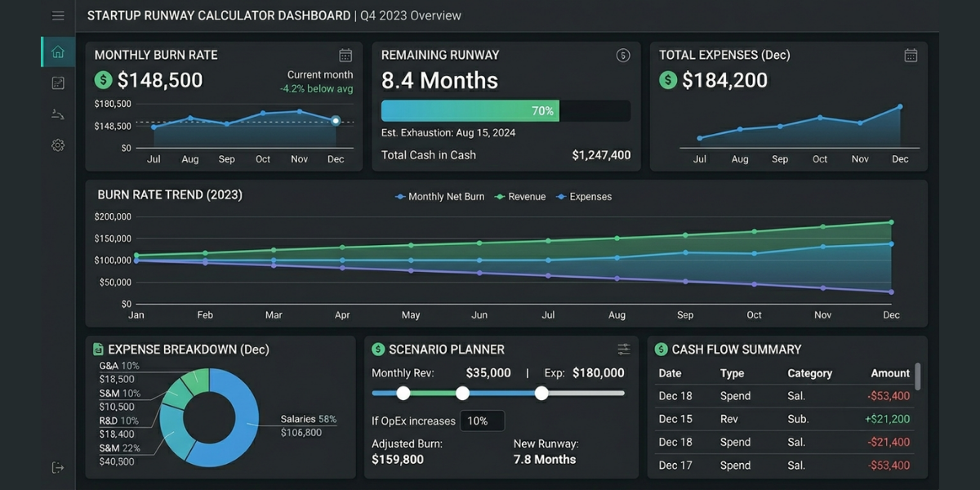Click the Dec data point in burn rate chart
This screenshot has width=980, height=490.
336,121
